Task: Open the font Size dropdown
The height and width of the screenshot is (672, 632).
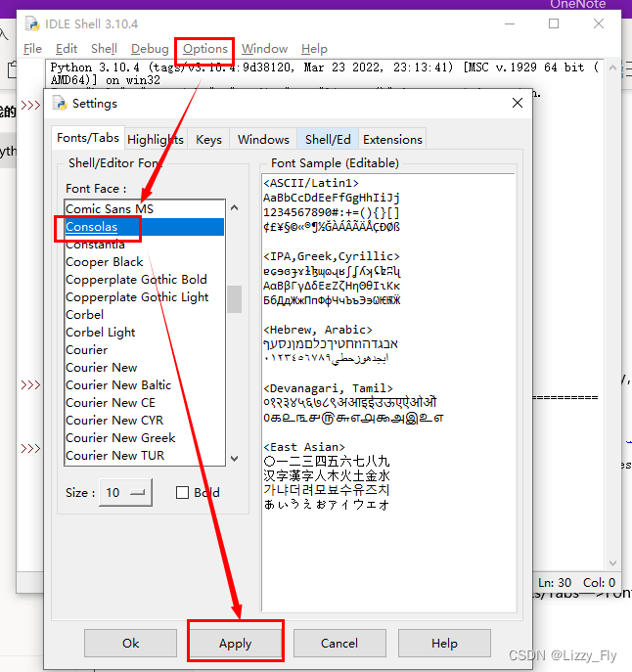Action: [x=125, y=492]
